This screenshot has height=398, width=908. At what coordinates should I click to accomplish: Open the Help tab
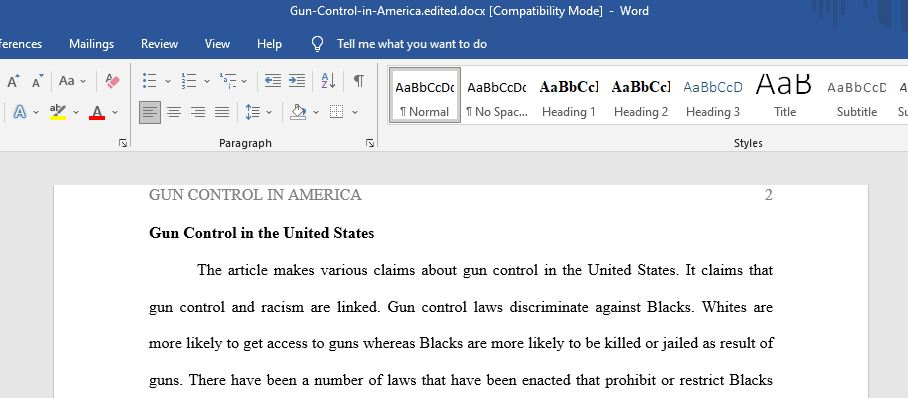click(x=269, y=44)
